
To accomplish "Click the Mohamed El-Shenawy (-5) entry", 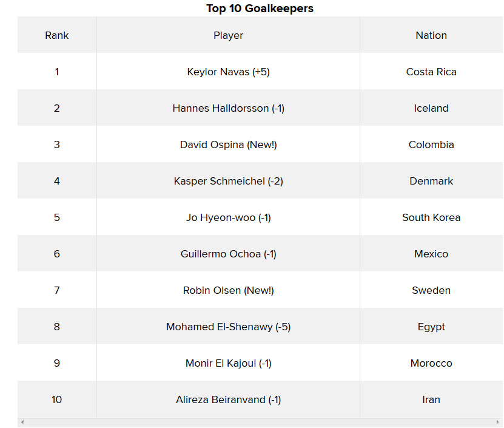I will coord(228,326).
